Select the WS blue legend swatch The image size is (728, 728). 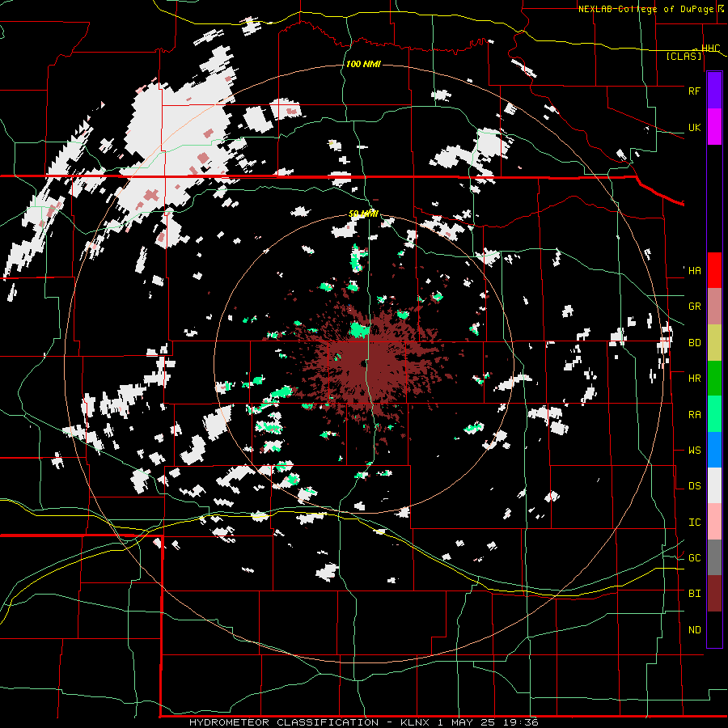click(x=714, y=450)
